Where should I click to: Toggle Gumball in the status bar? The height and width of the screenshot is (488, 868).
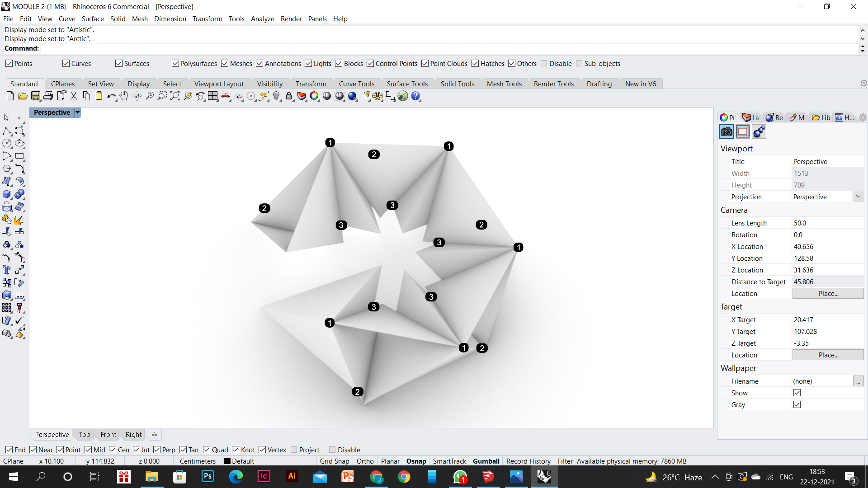[x=486, y=461]
